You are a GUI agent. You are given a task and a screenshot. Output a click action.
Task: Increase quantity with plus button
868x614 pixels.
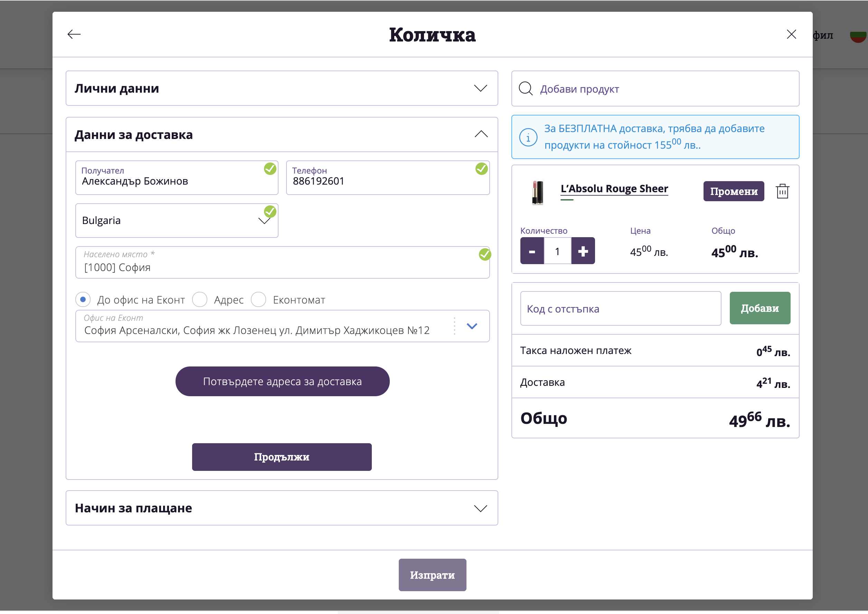click(583, 251)
